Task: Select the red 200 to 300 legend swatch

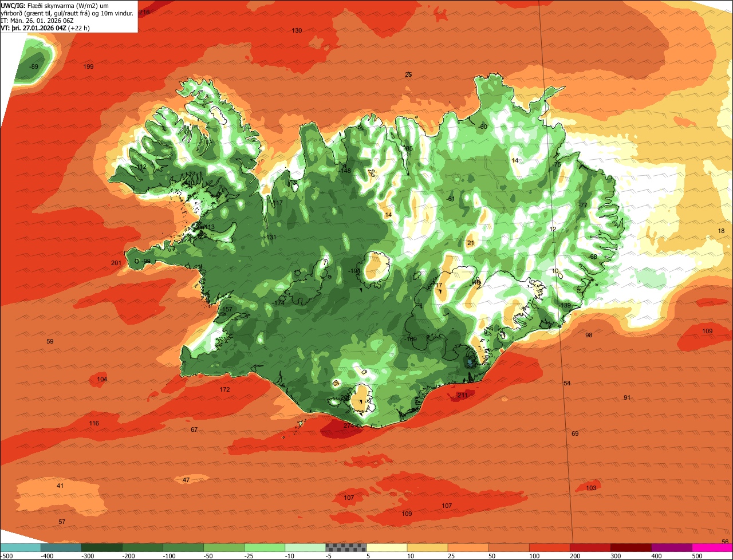Action: (x=589, y=547)
